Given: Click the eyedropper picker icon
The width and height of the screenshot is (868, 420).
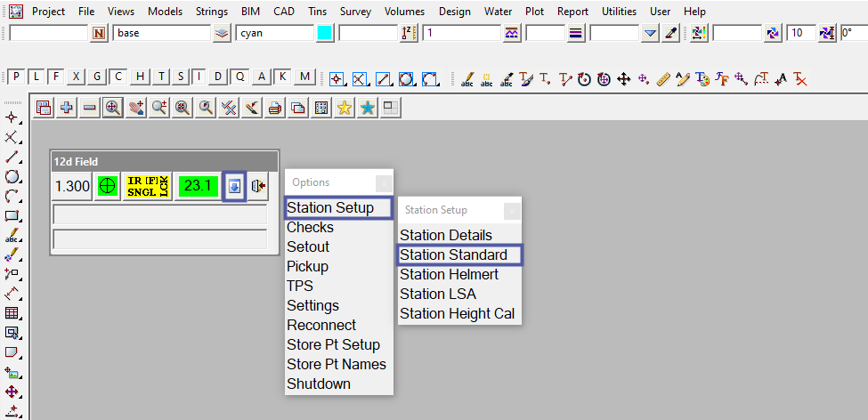Looking at the screenshot, I should 671,33.
